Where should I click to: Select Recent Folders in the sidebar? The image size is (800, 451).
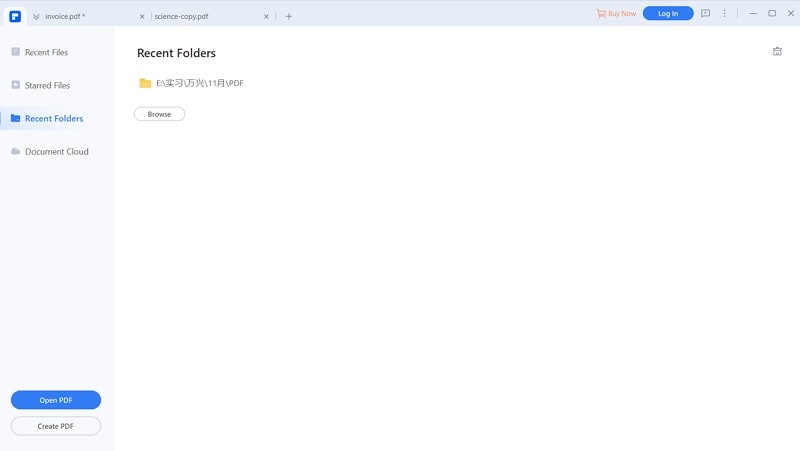[48, 118]
